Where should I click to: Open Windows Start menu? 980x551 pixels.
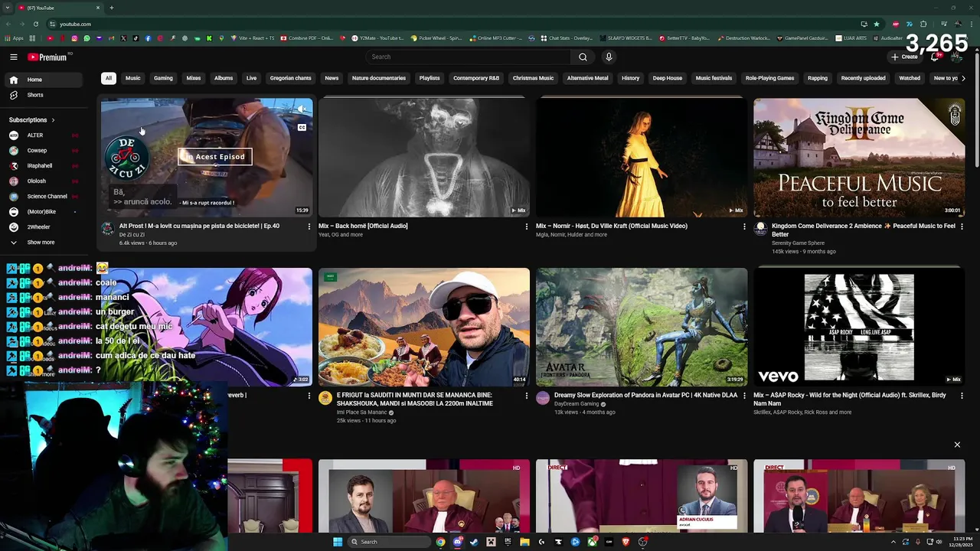tap(338, 542)
